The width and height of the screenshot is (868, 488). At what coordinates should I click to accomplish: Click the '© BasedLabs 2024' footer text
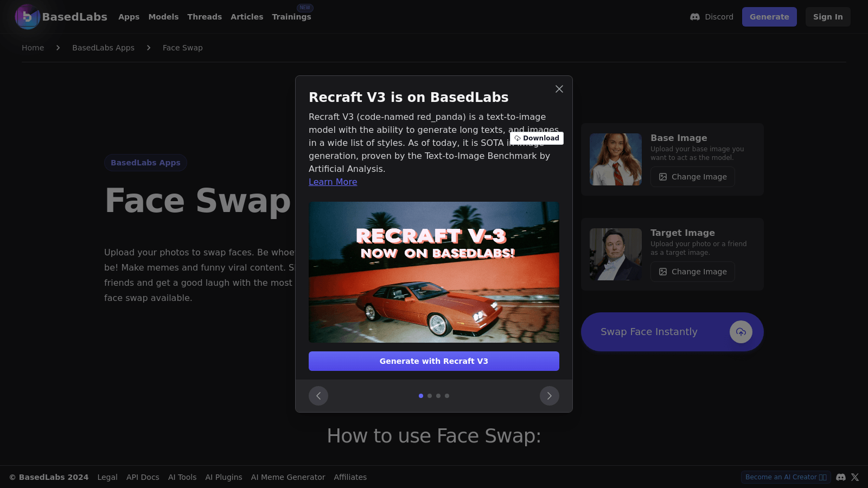point(49,477)
